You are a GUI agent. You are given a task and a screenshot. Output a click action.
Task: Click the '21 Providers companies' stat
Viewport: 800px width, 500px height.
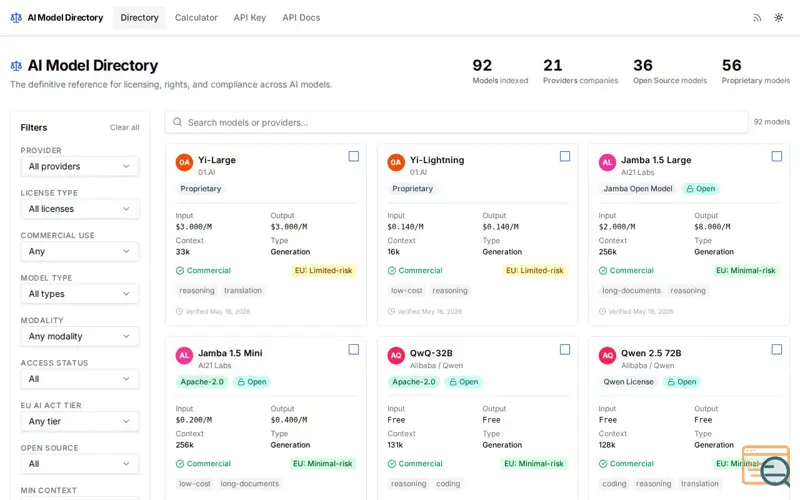point(581,71)
